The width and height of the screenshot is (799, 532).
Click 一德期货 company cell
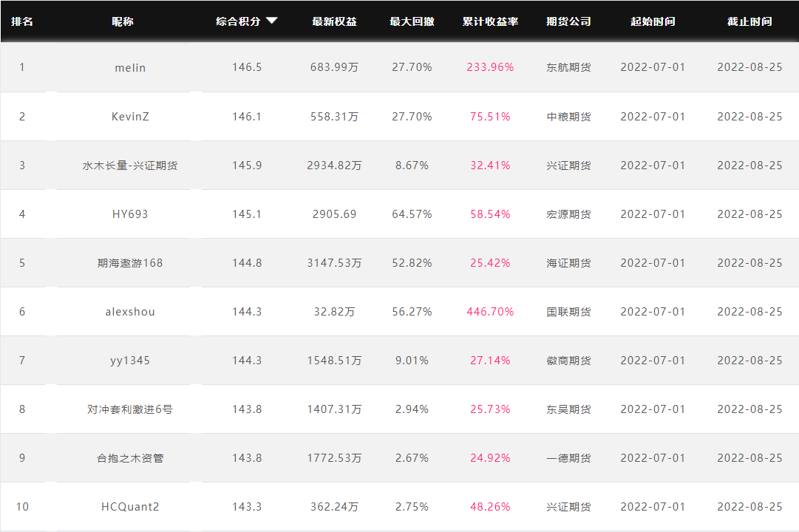tap(568, 457)
